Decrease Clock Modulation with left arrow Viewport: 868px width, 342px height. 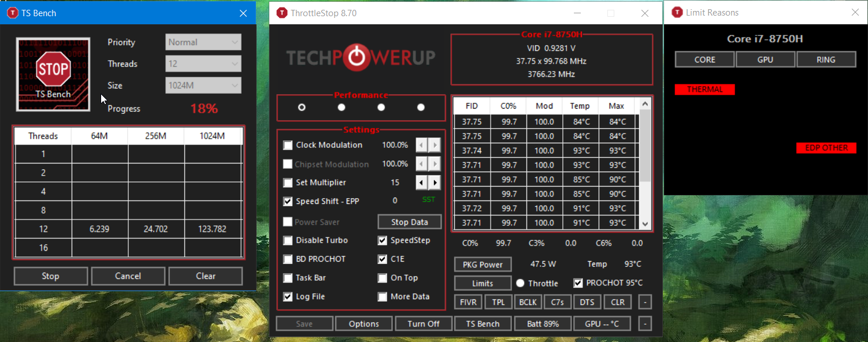[x=422, y=145]
